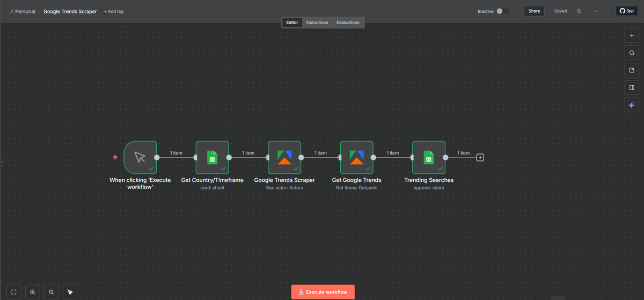Click '1 item' label after Get Country/Timeframe

coord(248,153)
